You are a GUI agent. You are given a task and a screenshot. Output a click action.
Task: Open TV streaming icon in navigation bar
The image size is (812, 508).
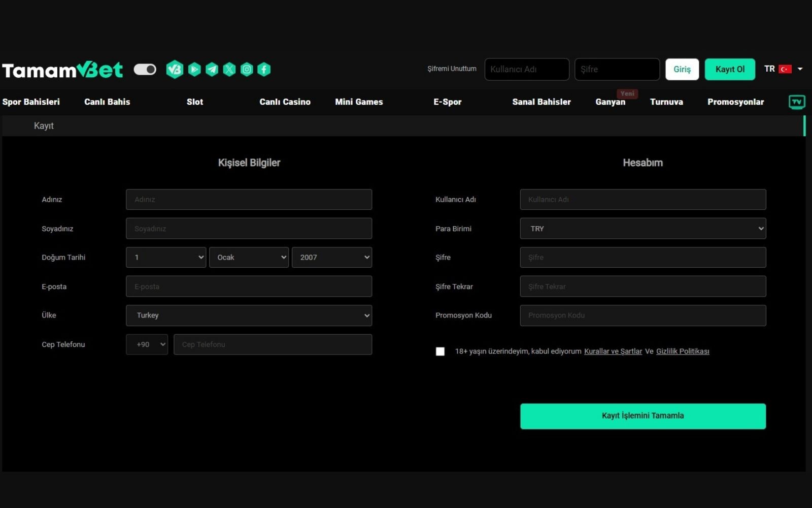797,102
